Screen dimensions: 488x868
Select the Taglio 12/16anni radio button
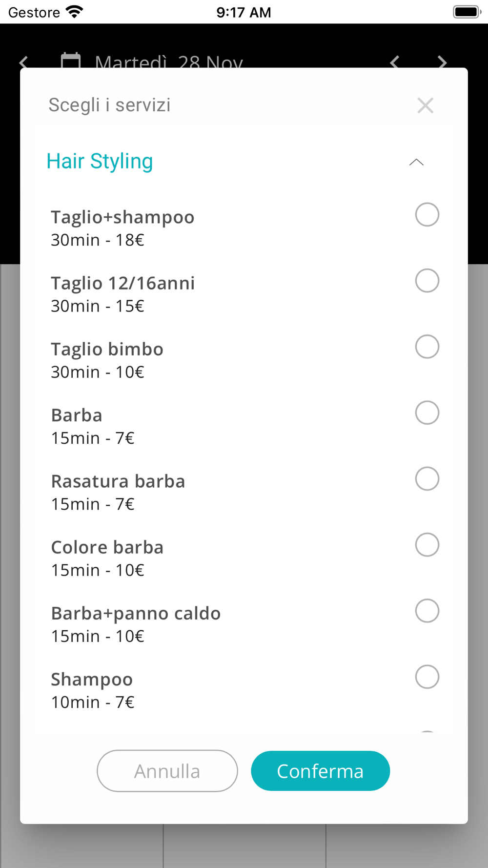click(427, 281)
